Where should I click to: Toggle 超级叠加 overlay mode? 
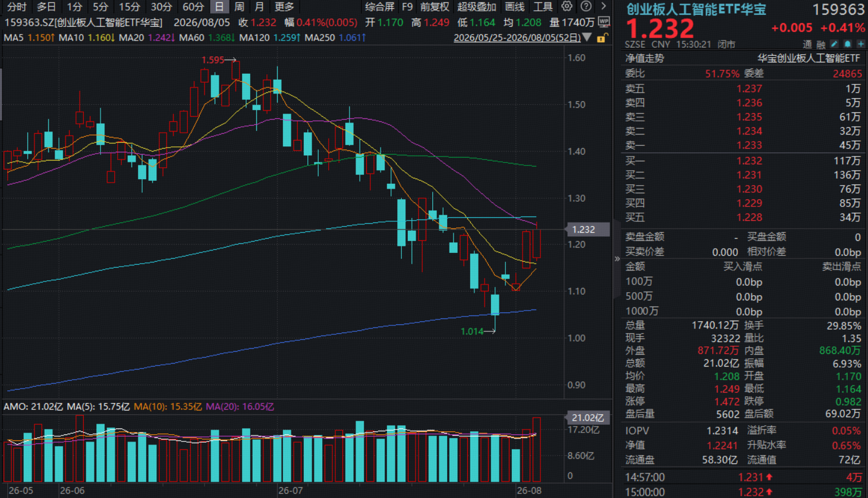[x=476, y=7]
